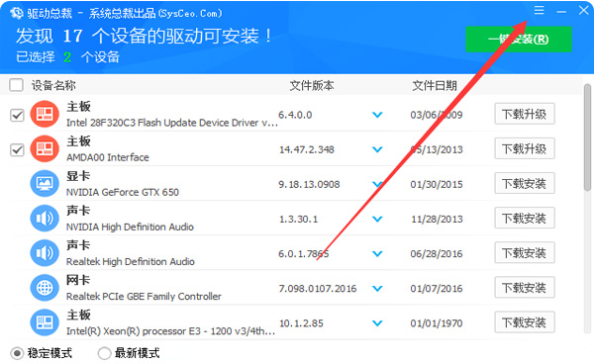The image size is (594, 364).
Task: Toggle the select-all checkbox beside 设备名称
Action: (16, 85)
